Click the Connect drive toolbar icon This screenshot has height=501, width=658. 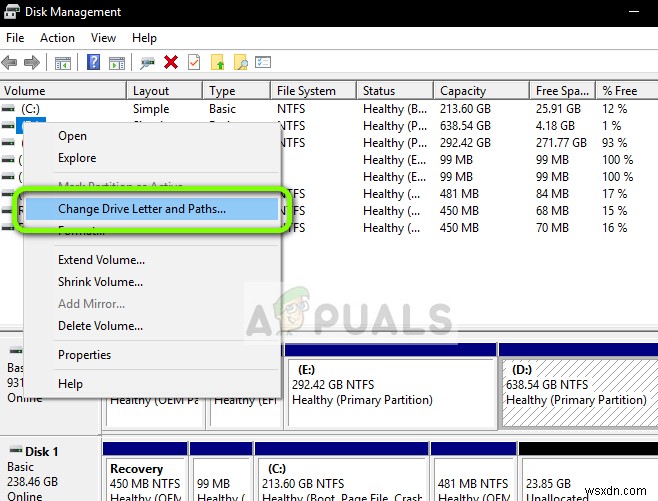tap(147, 63)
